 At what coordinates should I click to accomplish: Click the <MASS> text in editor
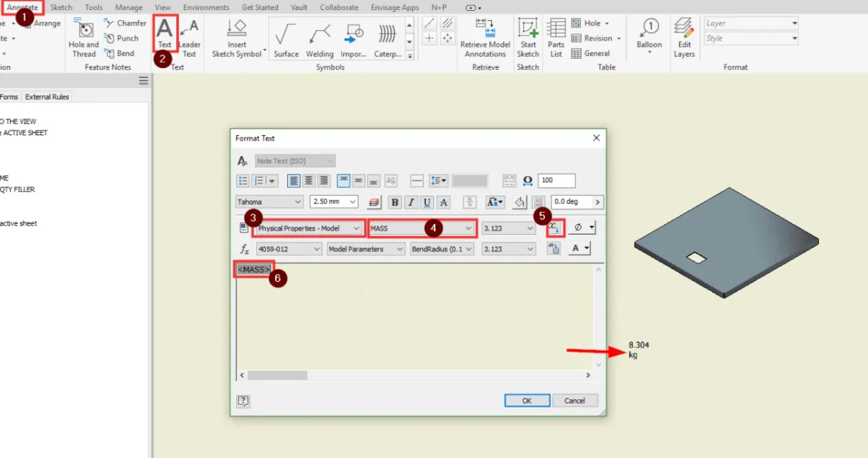tap(254, 269)
